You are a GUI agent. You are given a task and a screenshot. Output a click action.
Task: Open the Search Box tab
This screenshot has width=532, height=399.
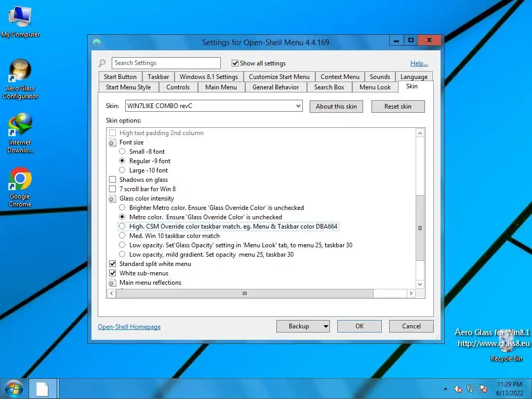[329, 87]
